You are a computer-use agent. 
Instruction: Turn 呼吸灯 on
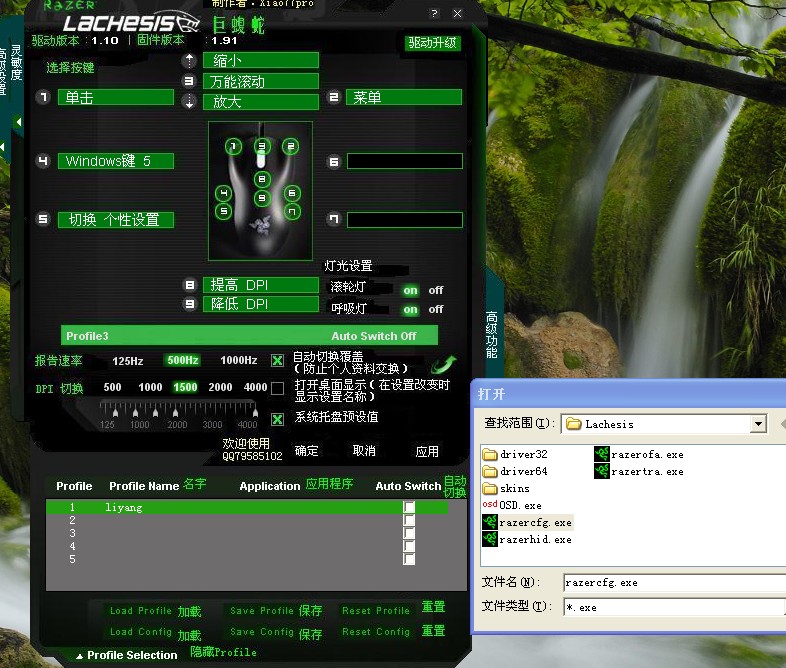click(410, 309)
